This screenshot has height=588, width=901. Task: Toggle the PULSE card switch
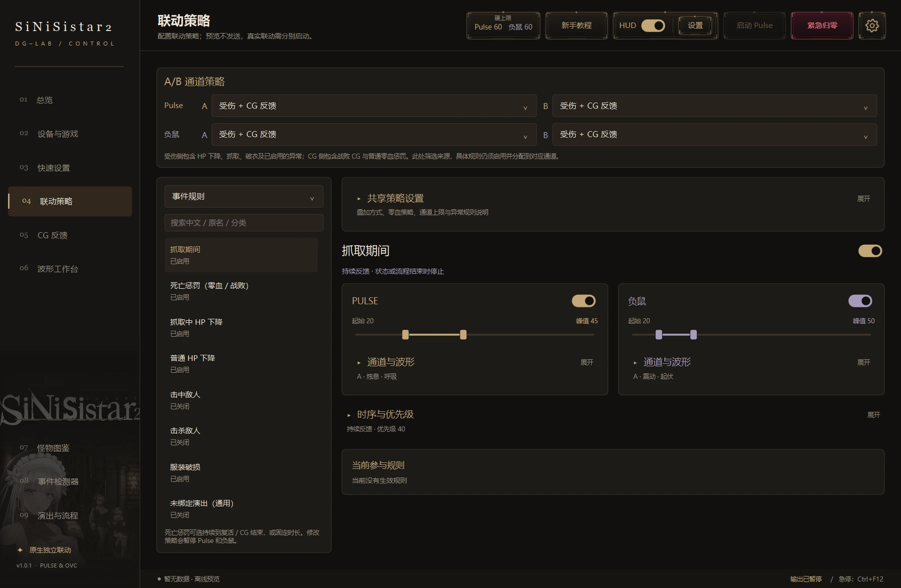(584, 301)
